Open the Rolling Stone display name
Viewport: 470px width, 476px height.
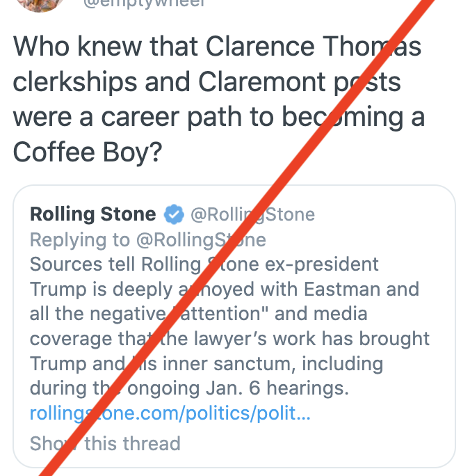click(x=92, y=214)
